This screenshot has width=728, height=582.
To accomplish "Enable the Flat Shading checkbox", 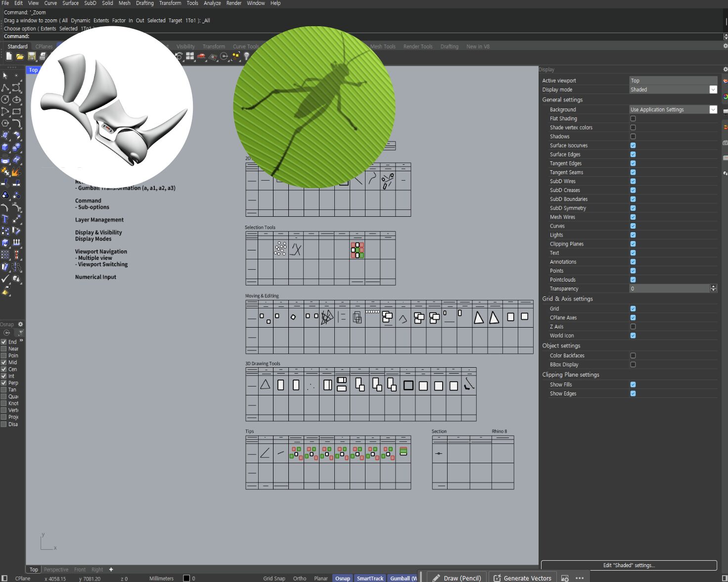I will pos(633,119).
